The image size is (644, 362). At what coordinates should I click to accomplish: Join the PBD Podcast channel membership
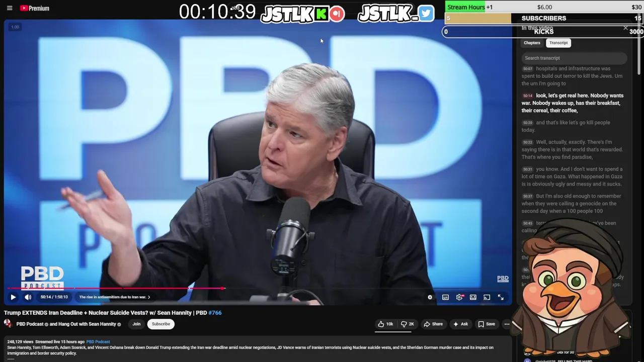click(x=136, y=324)
